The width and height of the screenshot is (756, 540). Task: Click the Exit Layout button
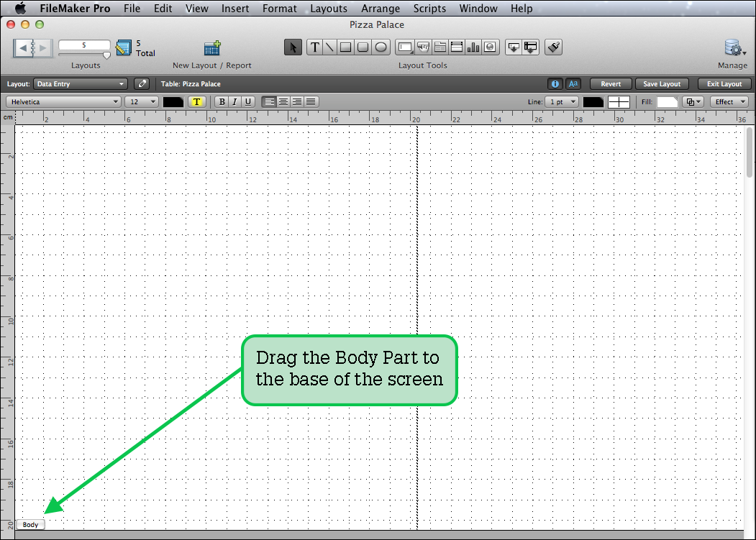[x=724, y=84]
